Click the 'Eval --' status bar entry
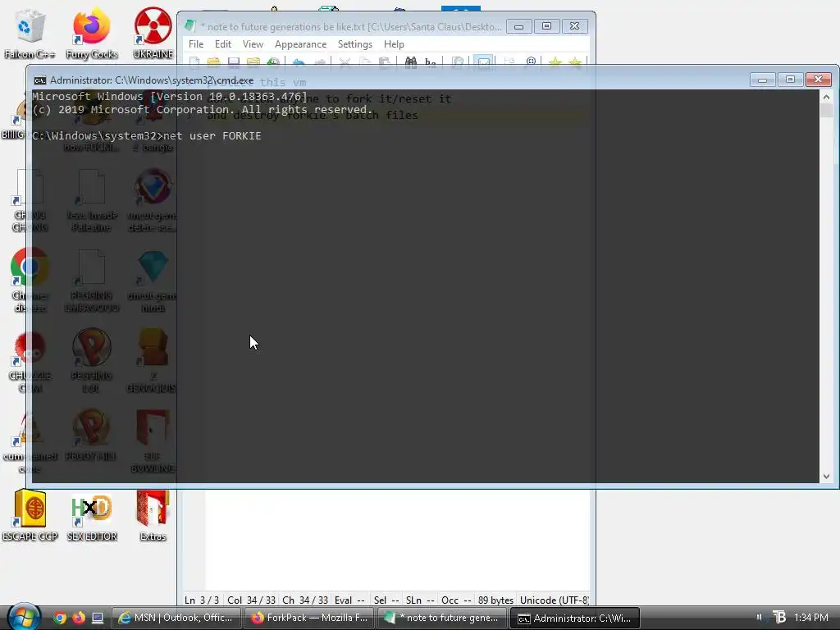840x630 pixels. tap(349, 600)
